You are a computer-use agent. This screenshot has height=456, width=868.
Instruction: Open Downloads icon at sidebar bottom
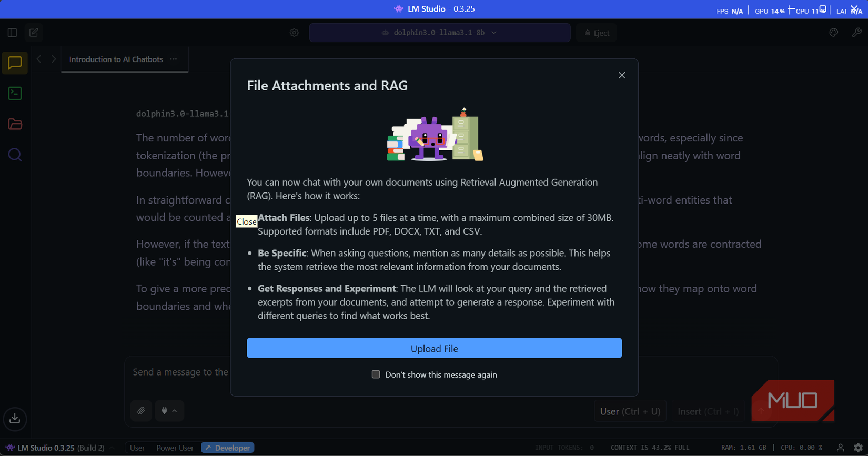coord(15,419)
